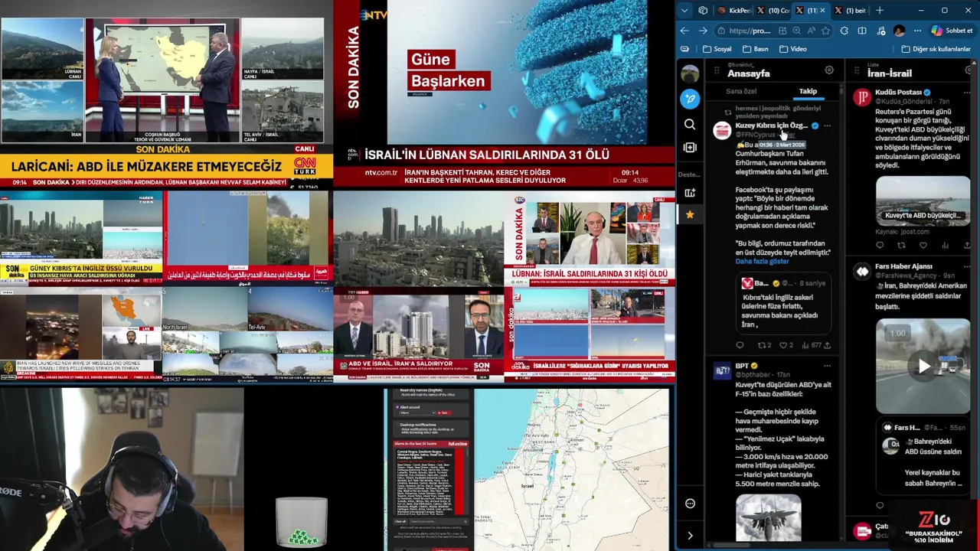Switch to the Sana özel tab
This screenshot has width=980, height=551.
click(x=741, y=91)
